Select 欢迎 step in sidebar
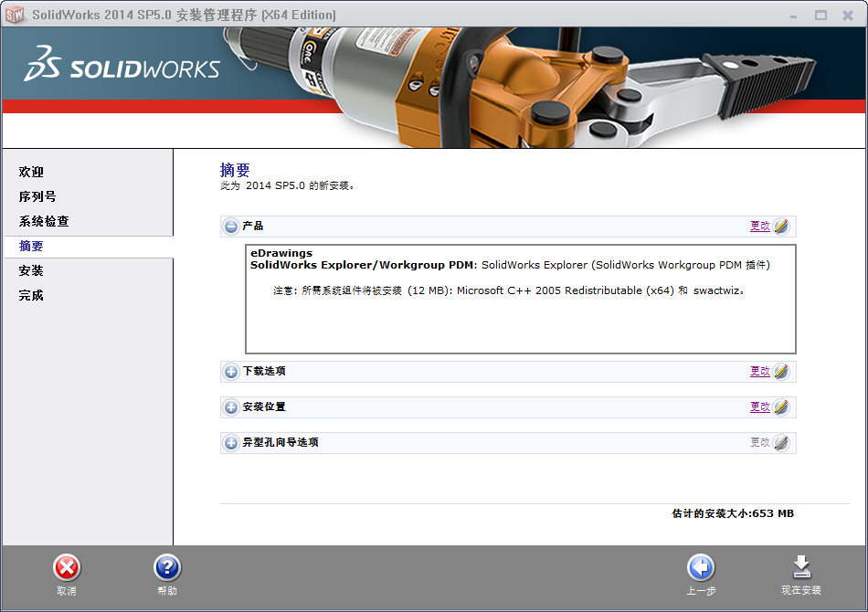Image resolution: width=868 pixels, height=612 pixels. [x=31, y=172]
